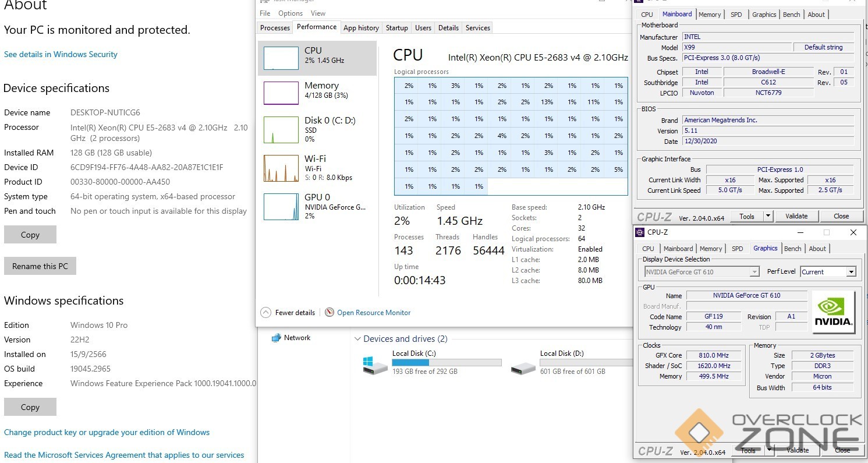The image size is (868, 463).
Task: Open the Display Device Selection dropdown
Action: pos(754,272)
